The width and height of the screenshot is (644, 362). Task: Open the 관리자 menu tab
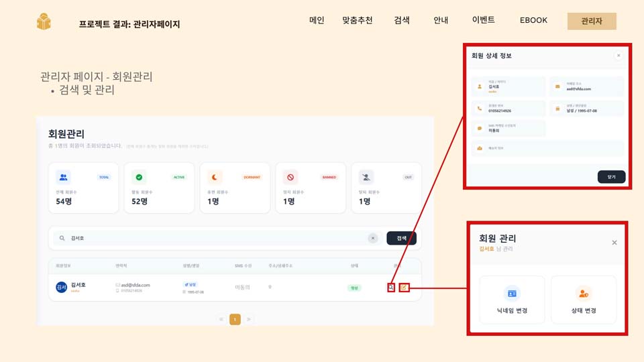tap(591, 21)
